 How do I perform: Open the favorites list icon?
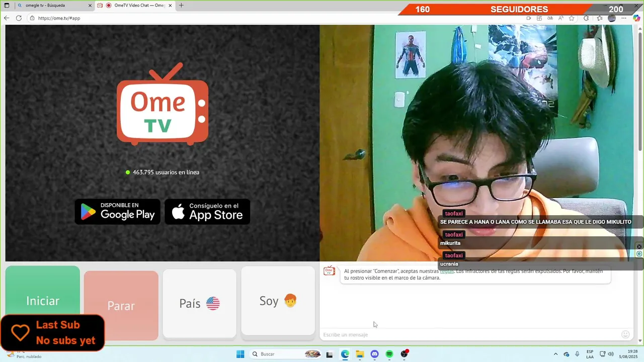pos(600,18)
